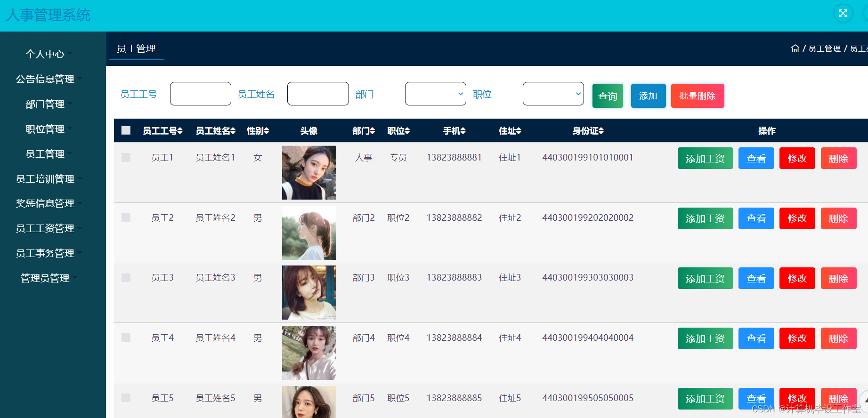Image resolution: width=868 pixels, height=418 pixels.
Task: Click 修改 for 员工2
Action: [x=797, y=218]
